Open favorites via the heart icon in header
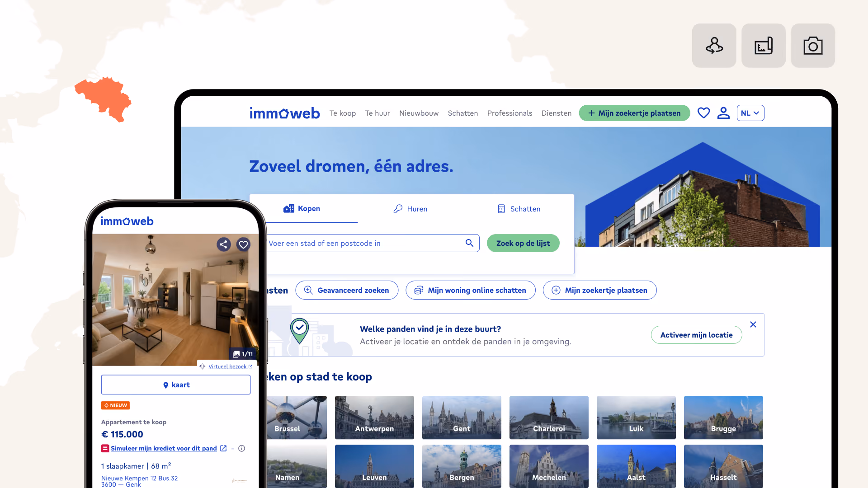The width and height of the screenshot is (868, 488). point(703,113)
